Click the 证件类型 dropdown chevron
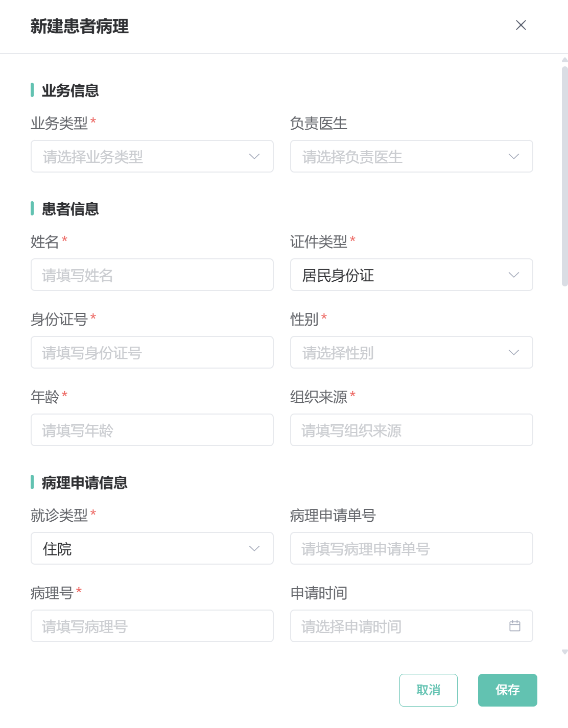568x728 pixels. (x=514, y=275)
